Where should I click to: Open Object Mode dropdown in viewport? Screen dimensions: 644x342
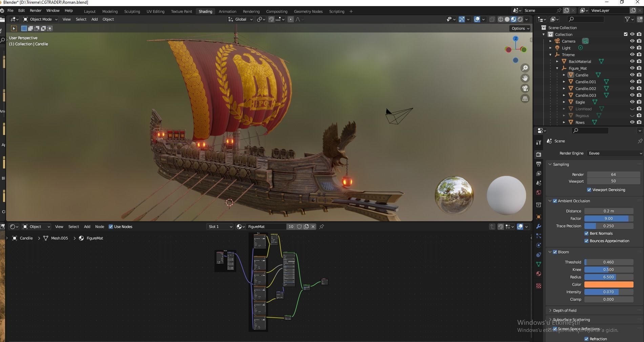(40, 19)
